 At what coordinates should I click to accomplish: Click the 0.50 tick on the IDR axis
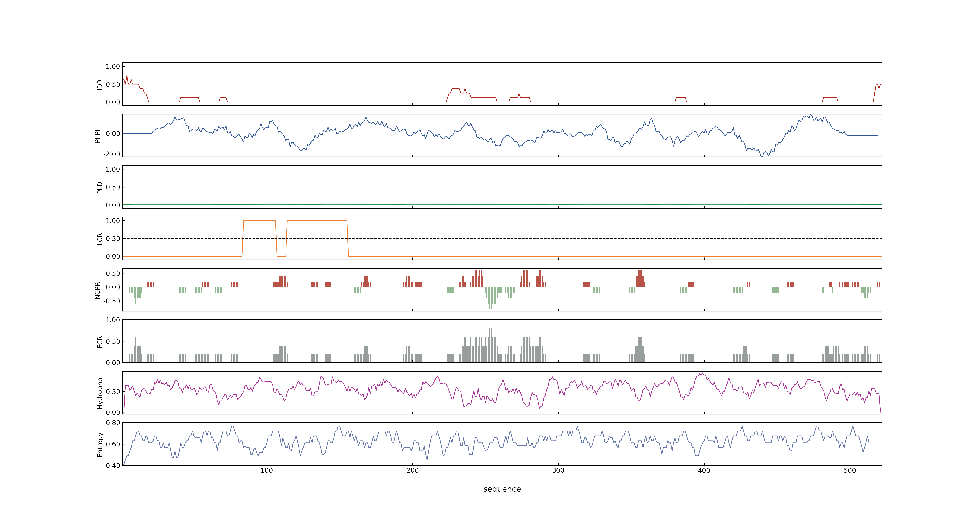click(x=113, y=85)
